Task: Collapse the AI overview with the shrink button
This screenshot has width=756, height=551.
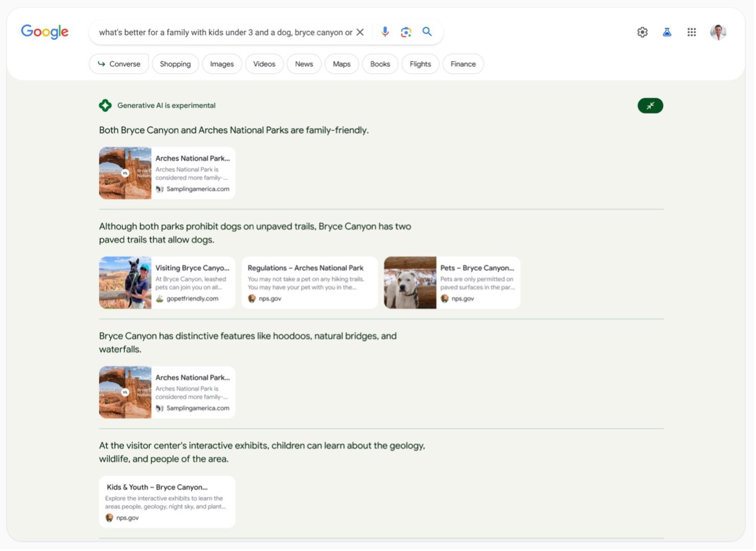Action: click(650, 105)
